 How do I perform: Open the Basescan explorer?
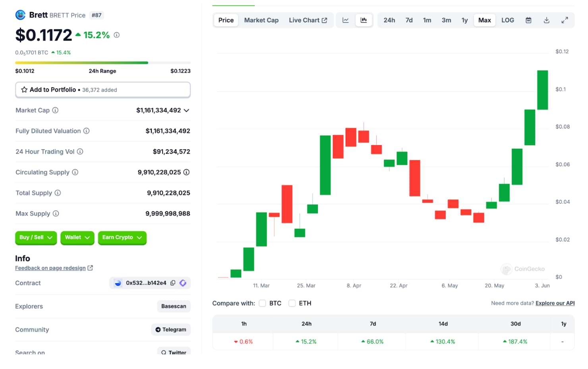(x=174, y=306)
